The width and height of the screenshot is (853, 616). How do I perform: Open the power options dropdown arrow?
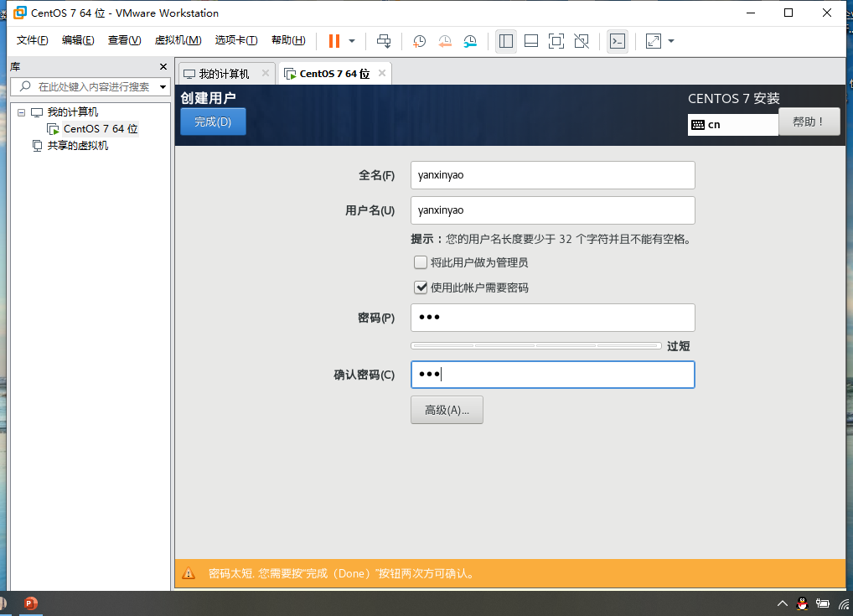tap(352, 41)
